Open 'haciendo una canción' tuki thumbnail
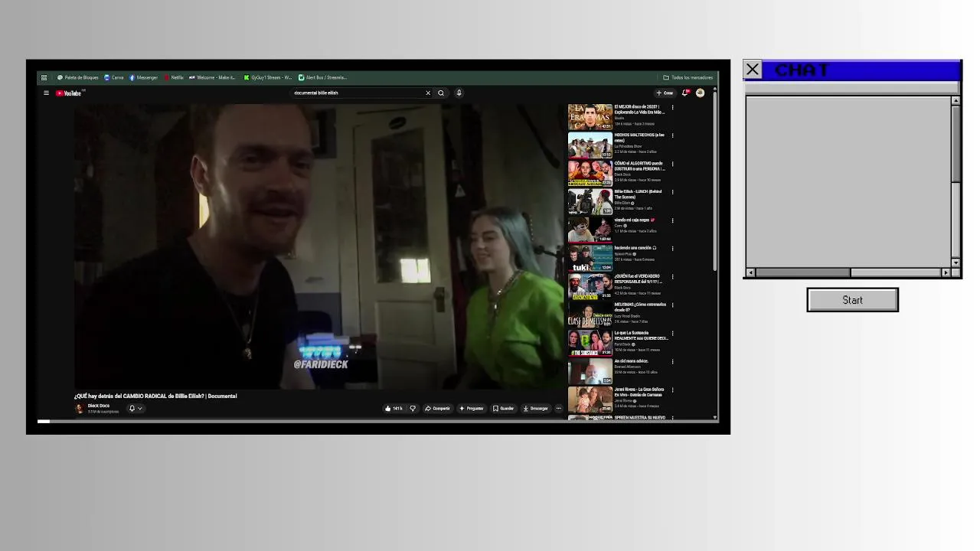The image size is (980, 551). 590,259
